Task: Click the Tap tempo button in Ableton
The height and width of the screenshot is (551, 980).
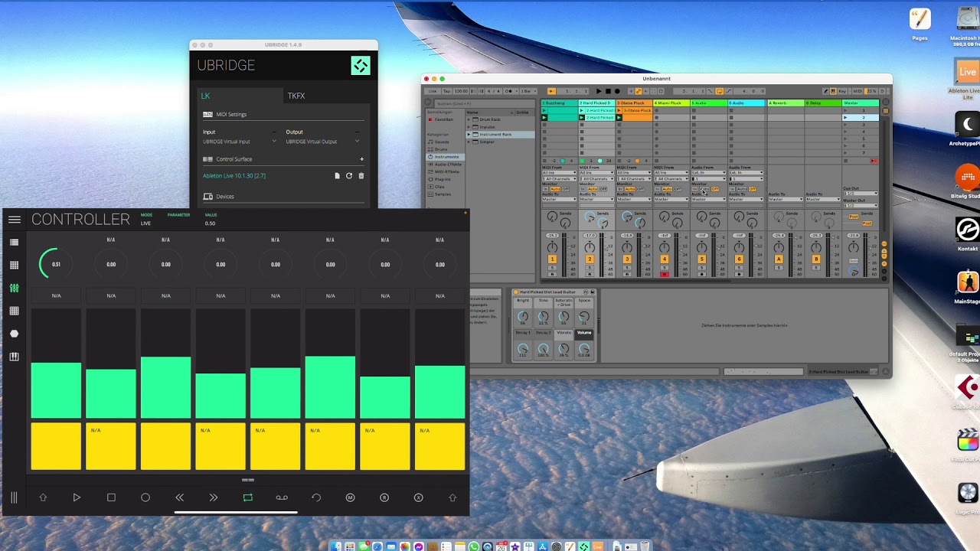Action: (446, 91)
